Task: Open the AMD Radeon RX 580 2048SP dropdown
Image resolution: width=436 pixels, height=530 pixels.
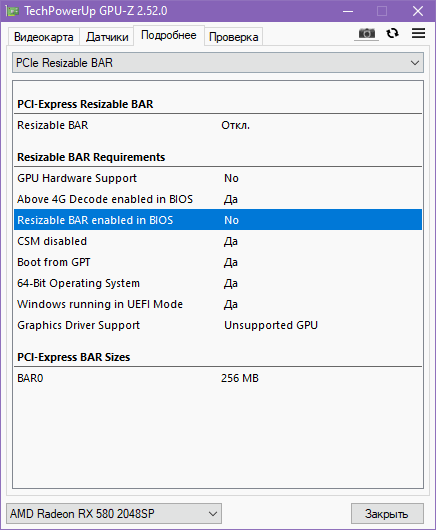Action: [114, 514]
